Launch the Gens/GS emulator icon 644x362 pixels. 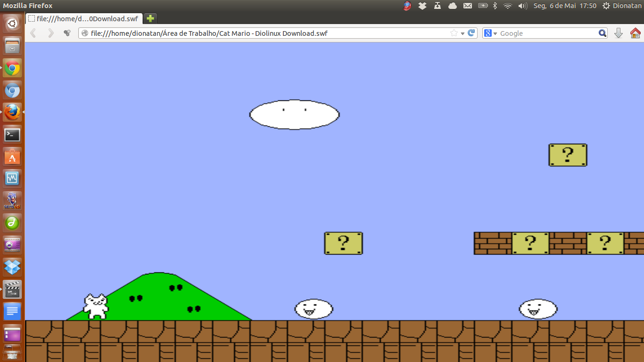[12, 201]
